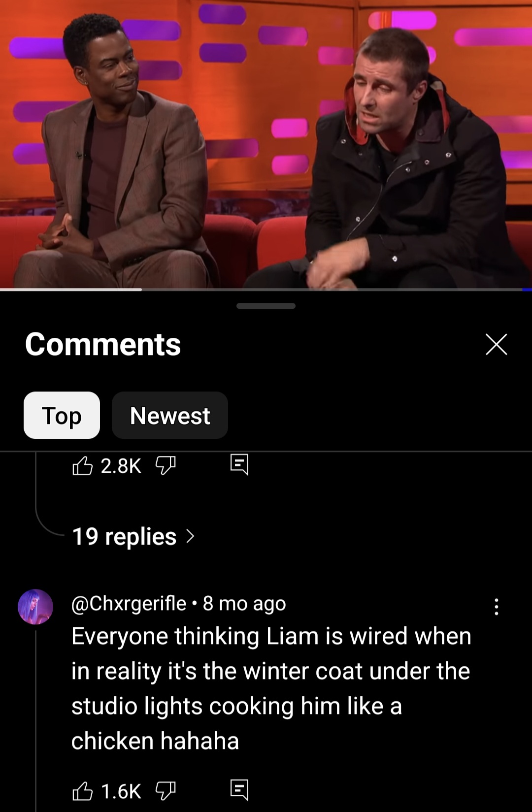This screenshot has width=532, height=812.
Task: Click the 2.8K like count
Action: tap(121, 466)
